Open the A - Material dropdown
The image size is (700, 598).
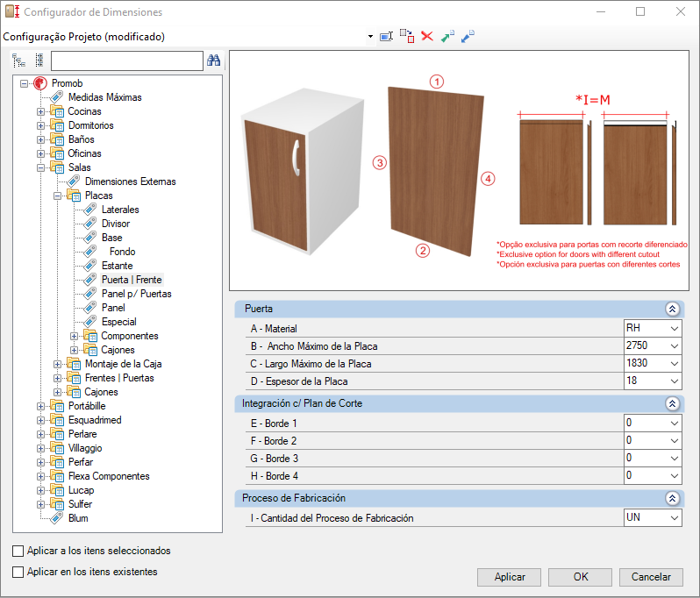pos(674,329)
